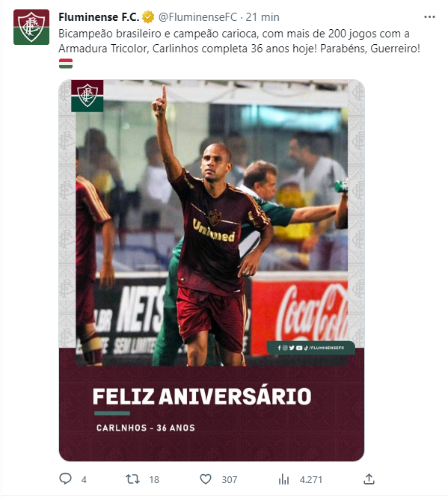Click the Fluminense crest inside the image
The height and width of the screenshot is (498, 448).
87,96
